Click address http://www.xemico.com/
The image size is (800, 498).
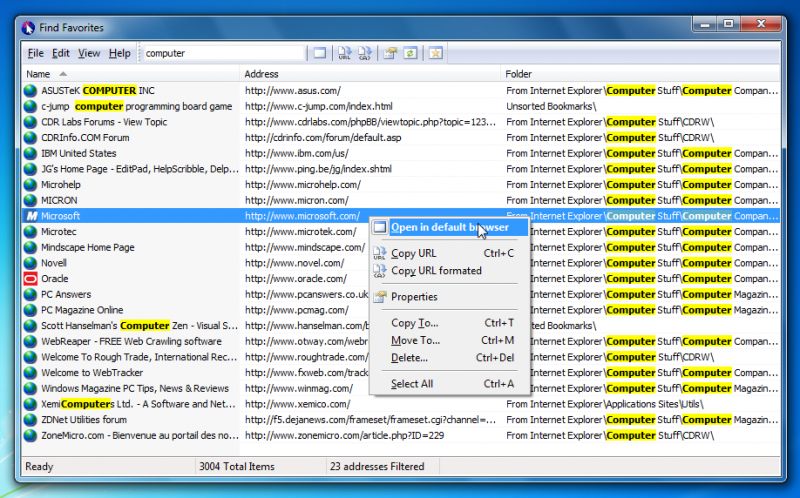[297, 404]
